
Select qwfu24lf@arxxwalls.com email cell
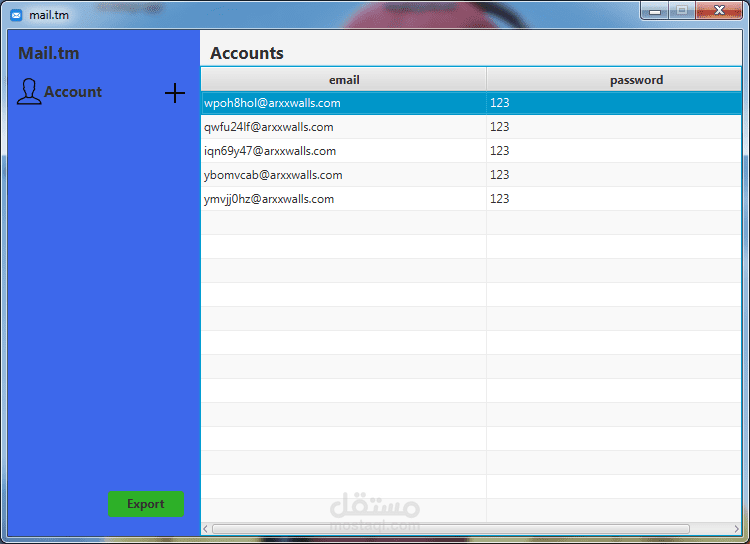click(x=344, y=127)
